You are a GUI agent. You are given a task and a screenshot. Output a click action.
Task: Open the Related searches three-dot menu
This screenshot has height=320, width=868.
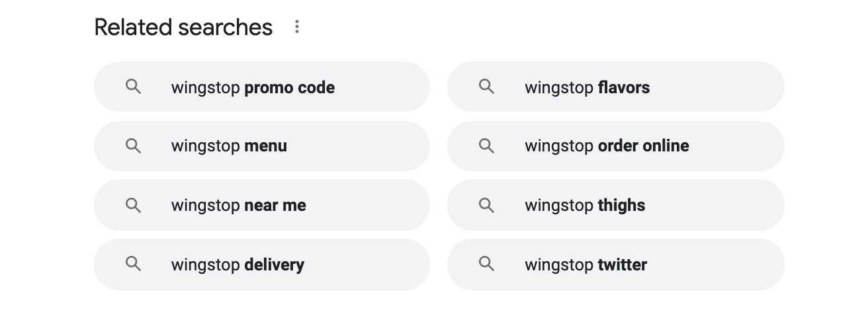297,26
